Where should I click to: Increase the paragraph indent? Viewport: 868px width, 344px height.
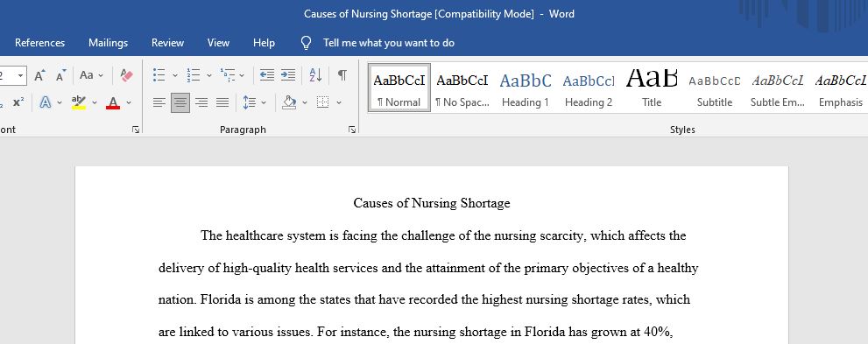[288, 75]
